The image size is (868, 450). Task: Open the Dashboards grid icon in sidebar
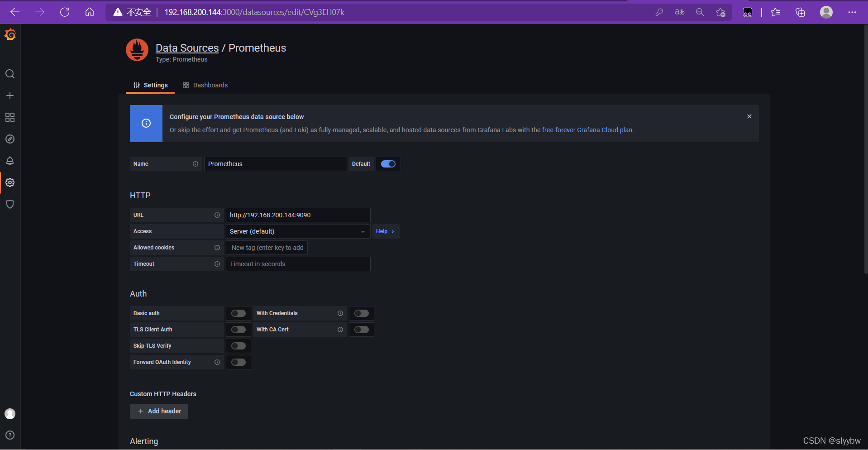[x=10, y=117]
